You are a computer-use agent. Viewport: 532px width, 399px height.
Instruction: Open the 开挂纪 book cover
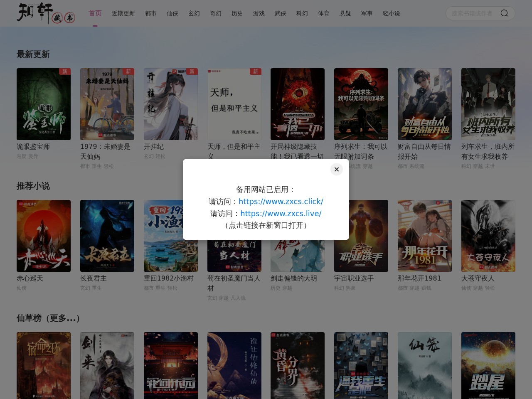[x=171, y=104]
